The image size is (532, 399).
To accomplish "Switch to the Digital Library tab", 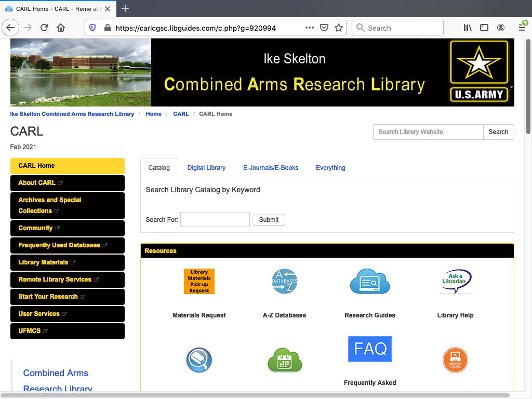I will pos(206,168).
